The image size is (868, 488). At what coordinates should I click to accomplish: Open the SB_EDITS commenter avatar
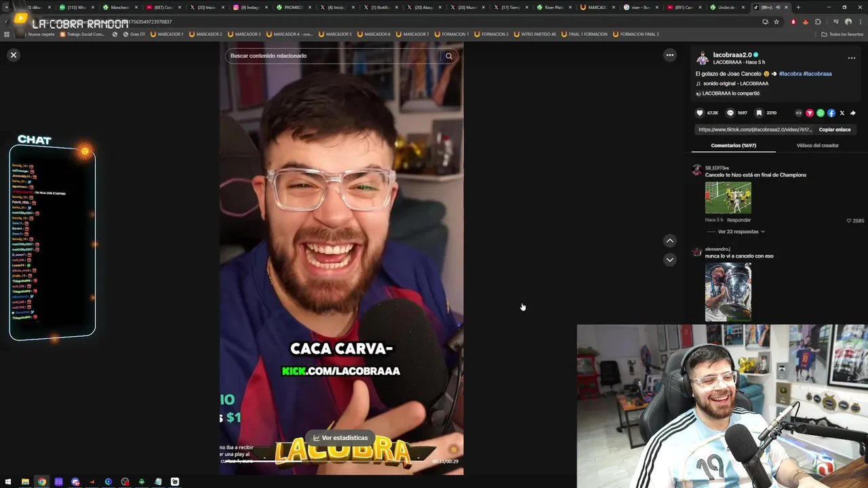pyautogui.click(x=696, y=171)
